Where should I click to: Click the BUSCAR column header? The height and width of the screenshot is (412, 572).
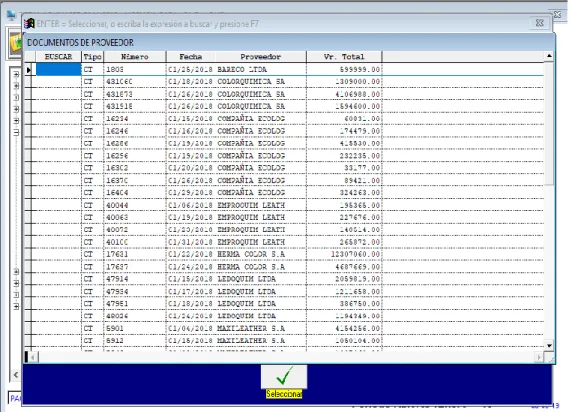tap(58, 57)
